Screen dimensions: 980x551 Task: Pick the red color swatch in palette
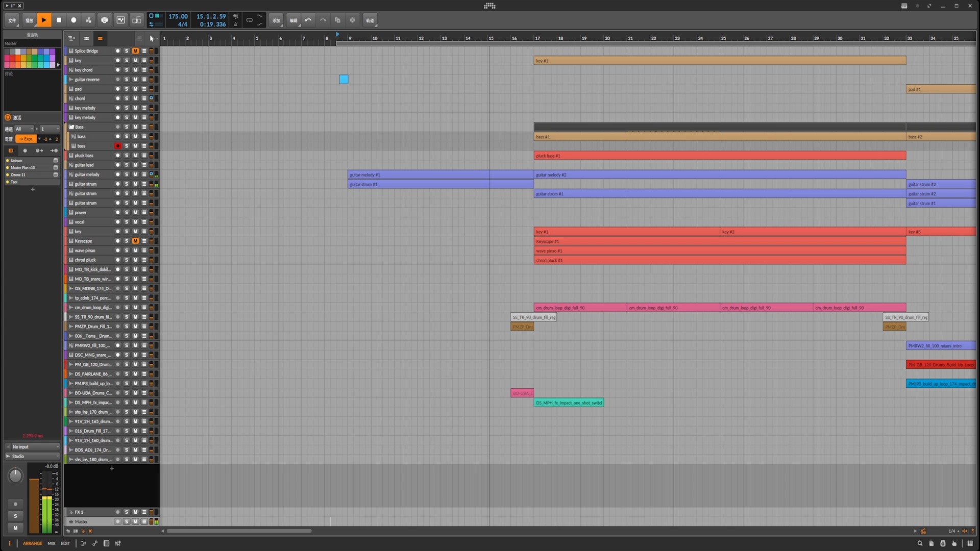12,58
